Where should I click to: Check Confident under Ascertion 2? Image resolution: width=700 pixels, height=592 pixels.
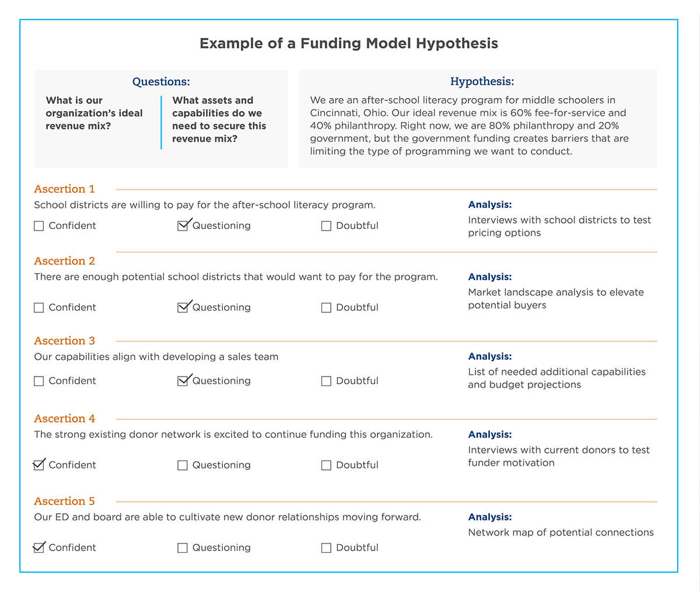[x=39, y=308]
